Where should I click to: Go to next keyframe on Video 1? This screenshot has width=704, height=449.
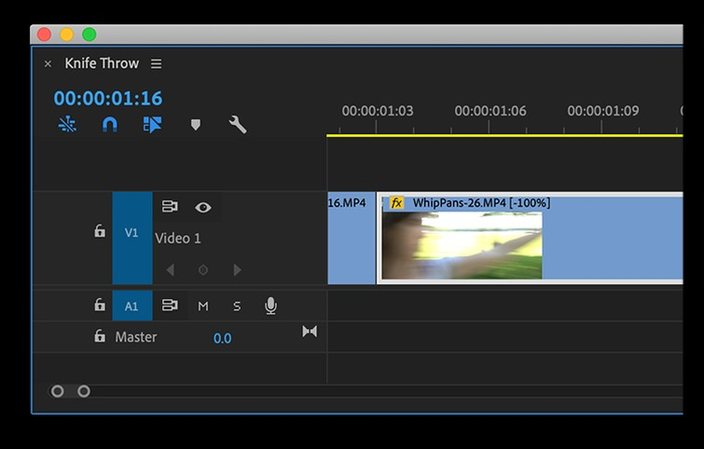[x=238, y=270]
